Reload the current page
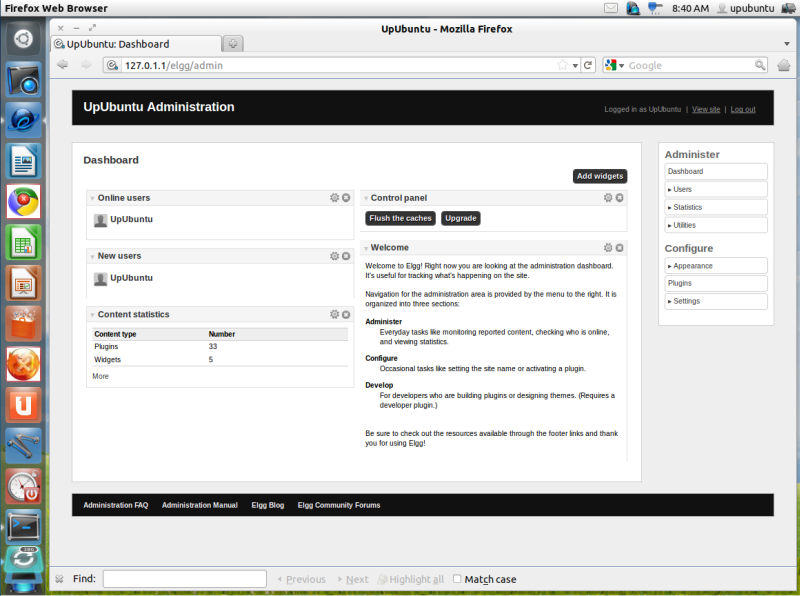This screenshot has height=596, width=800. point(588,65)
